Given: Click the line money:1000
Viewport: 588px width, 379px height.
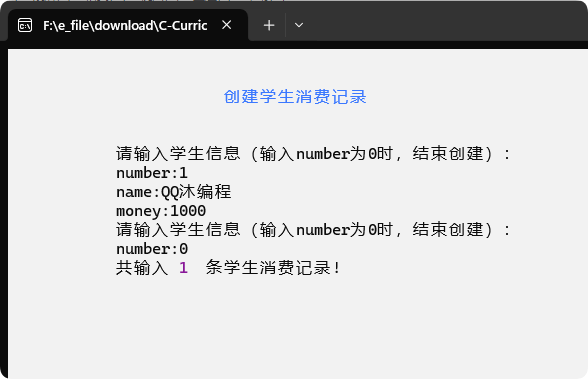Looking at the screenshot, I should click(161, 211).
